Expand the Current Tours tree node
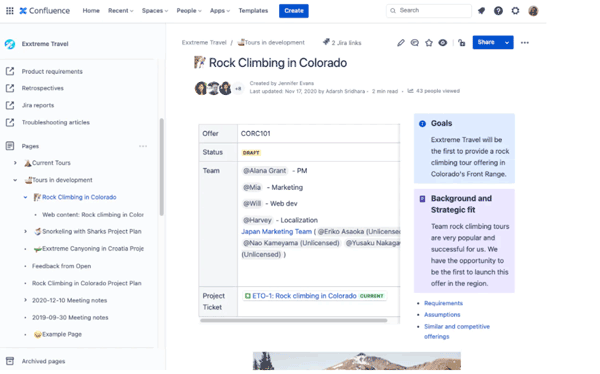This screenshot has height=374, width=600. (15, 163)
